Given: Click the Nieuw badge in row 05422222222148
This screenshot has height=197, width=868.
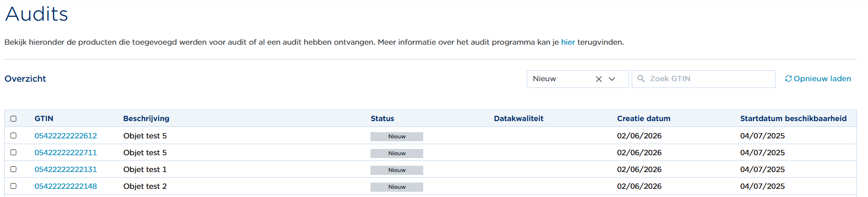Looking at the screenshot, I should [397, 187].
